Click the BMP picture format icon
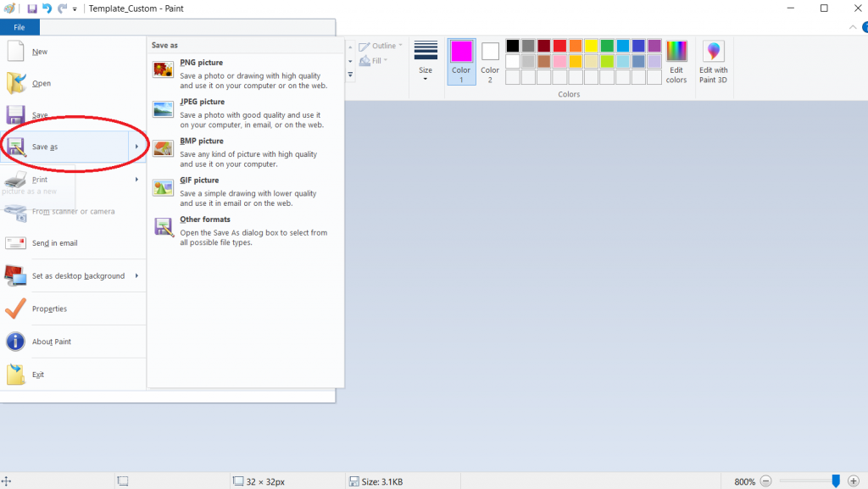The height and width of the screenshot is (489, 868). coord(163,147)
